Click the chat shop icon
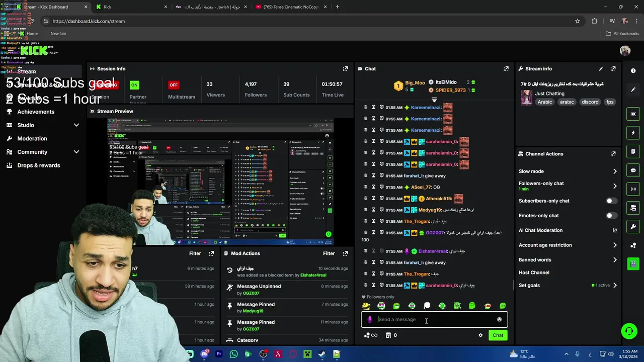This screenshot has width=644, height=362. tap(388, 335)
